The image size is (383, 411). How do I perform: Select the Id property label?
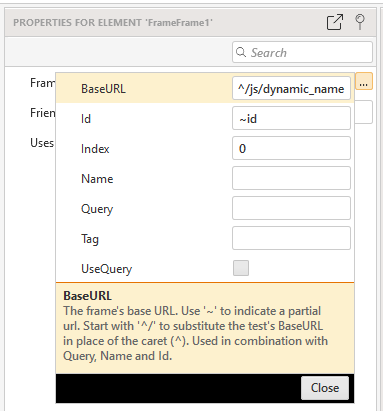click(x=86, y=119)
